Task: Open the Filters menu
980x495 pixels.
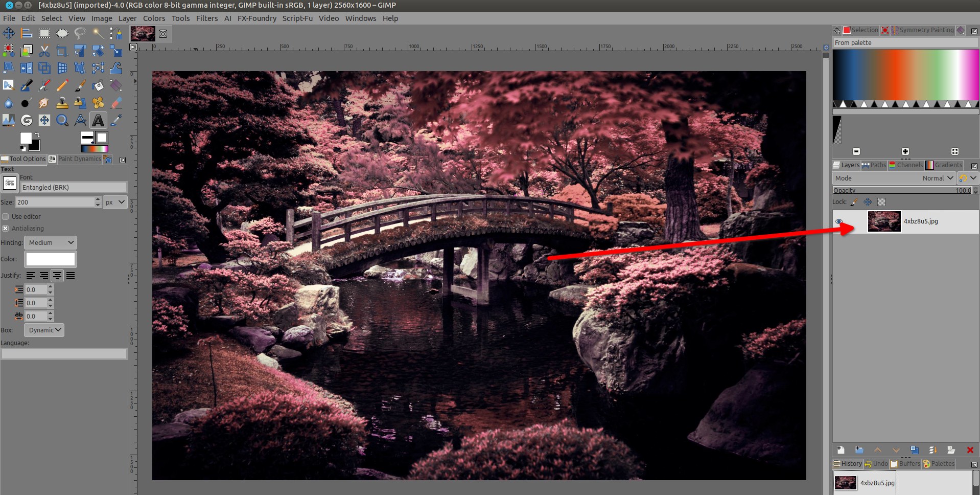Action: click(207, 18)
